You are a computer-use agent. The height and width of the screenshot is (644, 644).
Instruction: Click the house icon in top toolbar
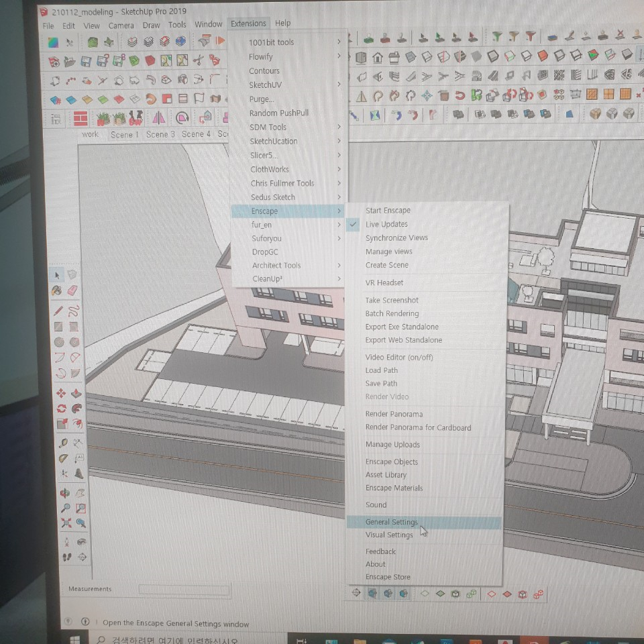click(x=378, y=58)
